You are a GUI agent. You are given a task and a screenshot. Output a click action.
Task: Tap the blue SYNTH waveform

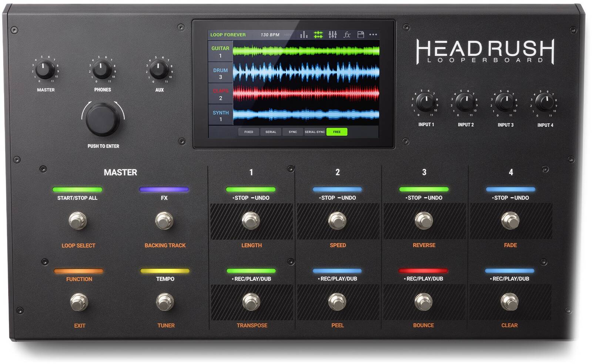[x=306, y=115]
